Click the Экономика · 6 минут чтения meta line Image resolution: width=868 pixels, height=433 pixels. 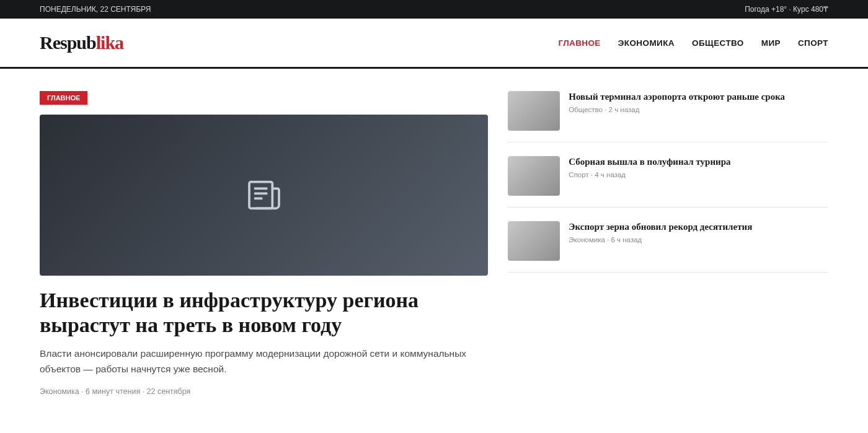[115, 391]
